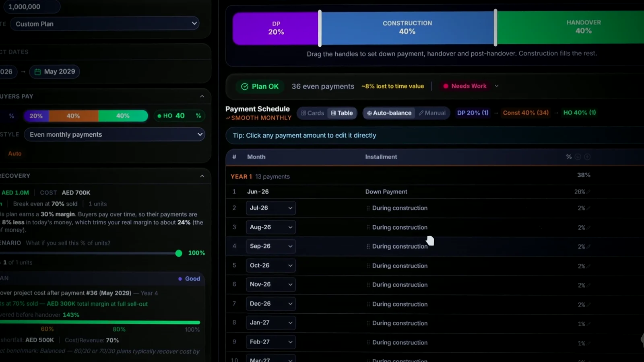
Task: Click the pencil icon on Jul-26 row
Action: click(x=588, y=208)
